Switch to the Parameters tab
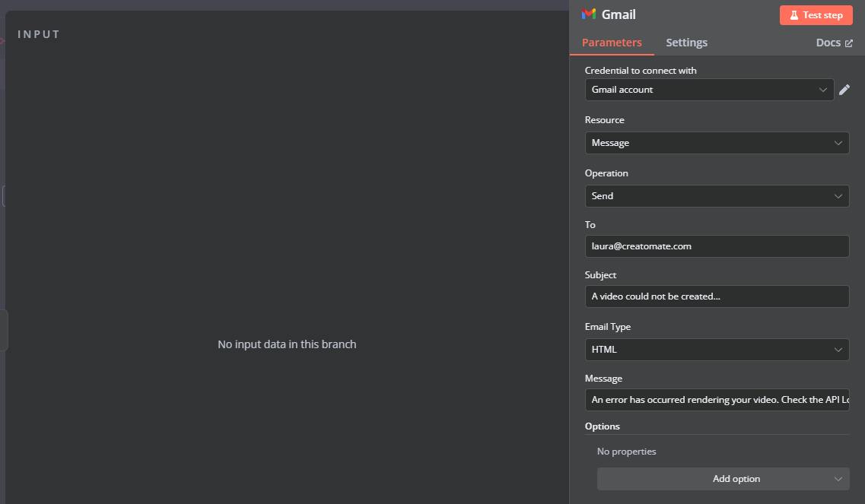The width and height of the screenshot is (865, 504). pos(611,43)
